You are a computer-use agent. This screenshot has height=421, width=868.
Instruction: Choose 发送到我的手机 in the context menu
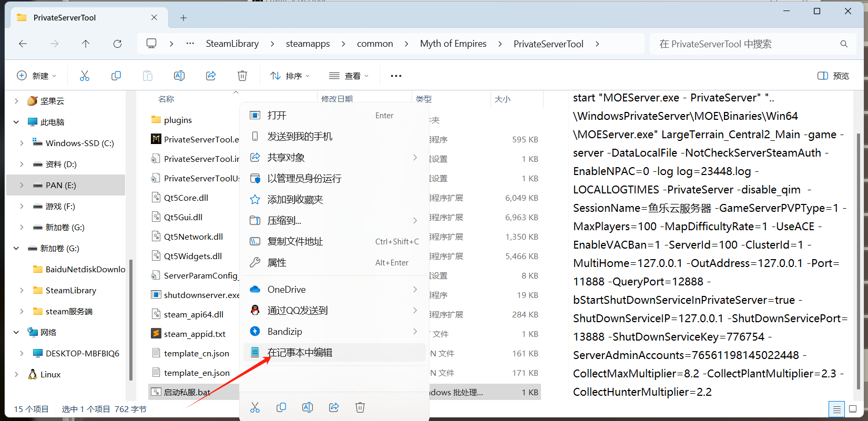[x=334, y=137]
